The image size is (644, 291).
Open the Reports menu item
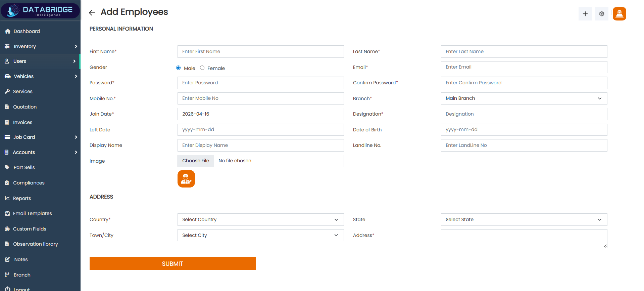40,198
